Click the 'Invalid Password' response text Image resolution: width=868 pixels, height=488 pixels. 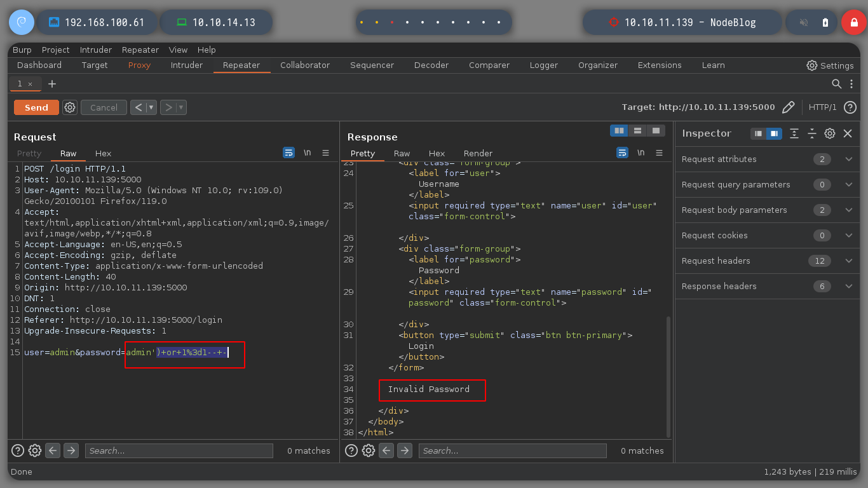429,389
